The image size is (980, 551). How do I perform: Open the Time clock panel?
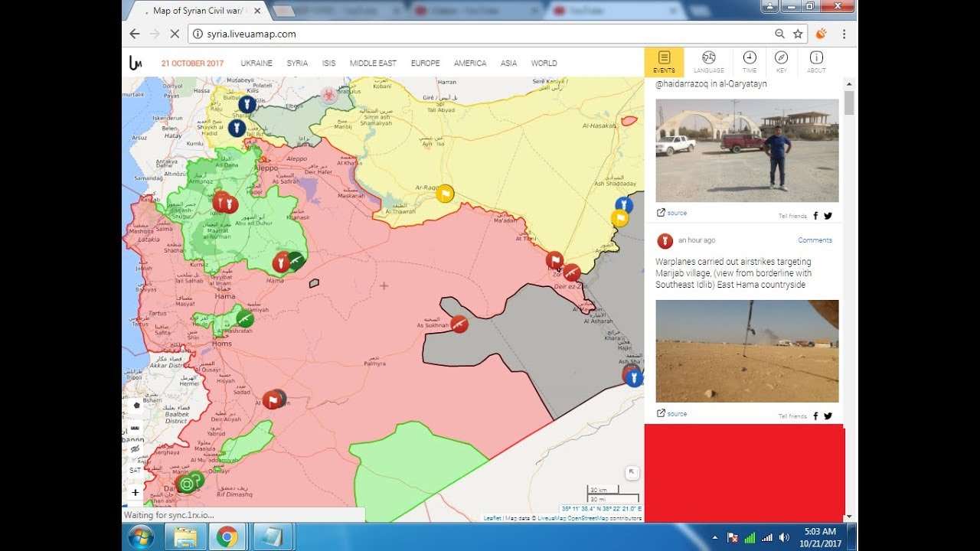point(750,62)
